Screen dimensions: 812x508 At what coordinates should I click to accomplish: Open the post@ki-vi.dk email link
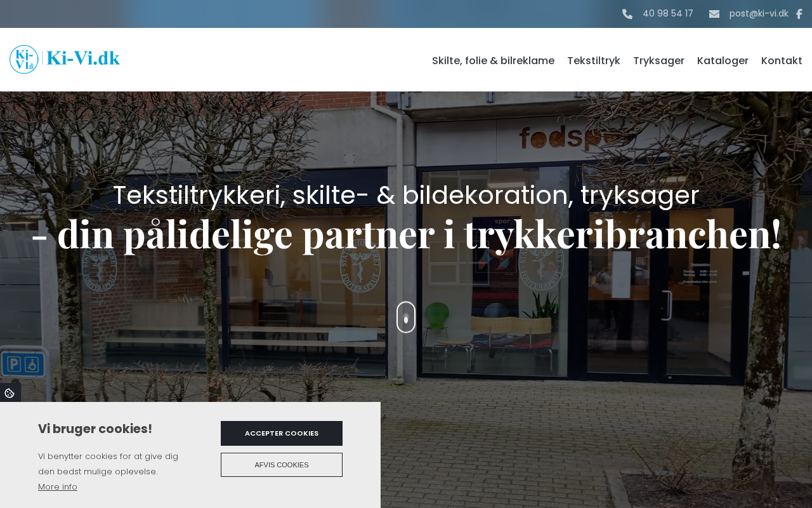click(x=759, y=13)
